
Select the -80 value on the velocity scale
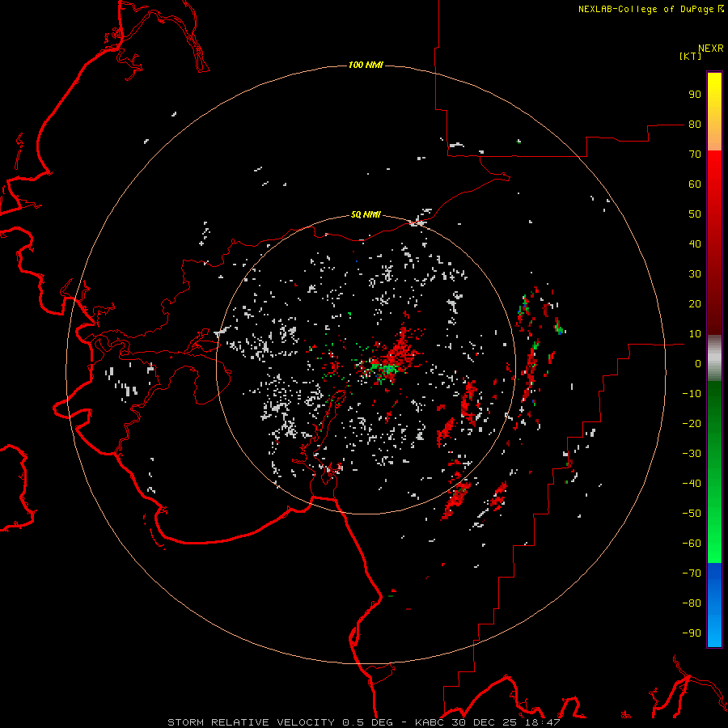tap(692, 603)
